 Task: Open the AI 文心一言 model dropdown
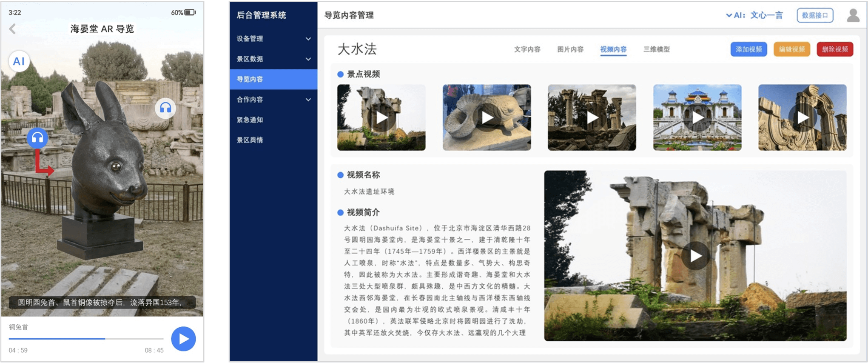tap(754, 15)
